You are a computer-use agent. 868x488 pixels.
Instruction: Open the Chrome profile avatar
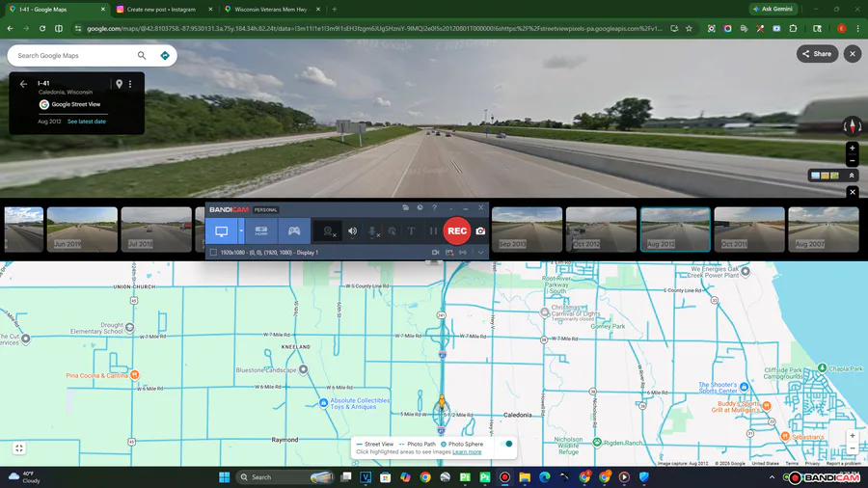click(841, 28)
